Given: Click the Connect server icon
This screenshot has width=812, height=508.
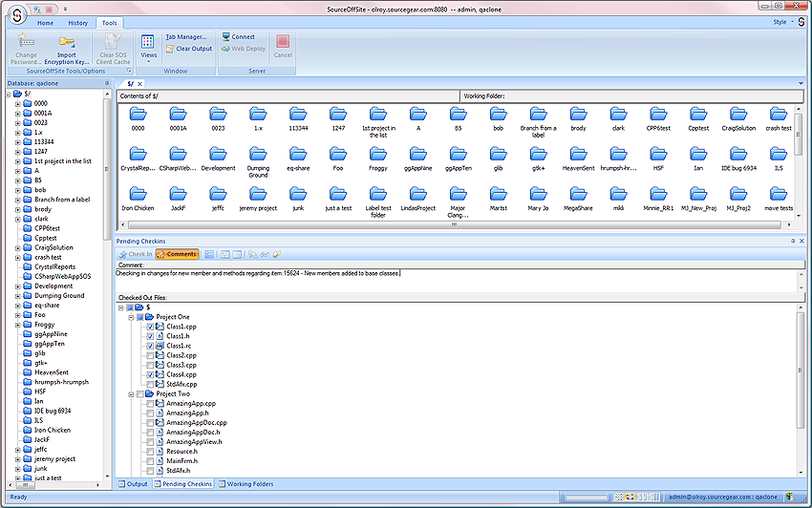Looking at the screenshot, I should coord(226,37).
